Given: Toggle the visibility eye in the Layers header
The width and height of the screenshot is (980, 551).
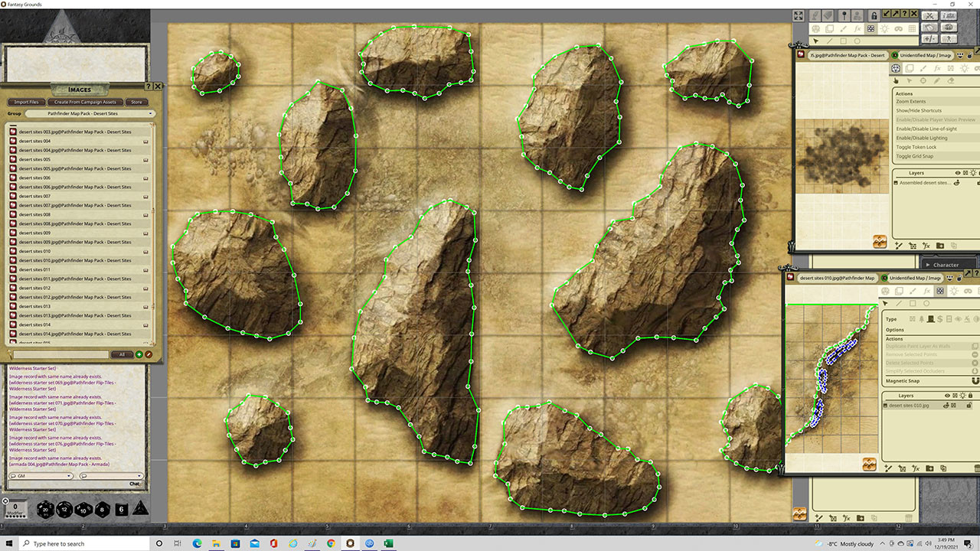Looking at the screenshot, I should coord(947,395).
